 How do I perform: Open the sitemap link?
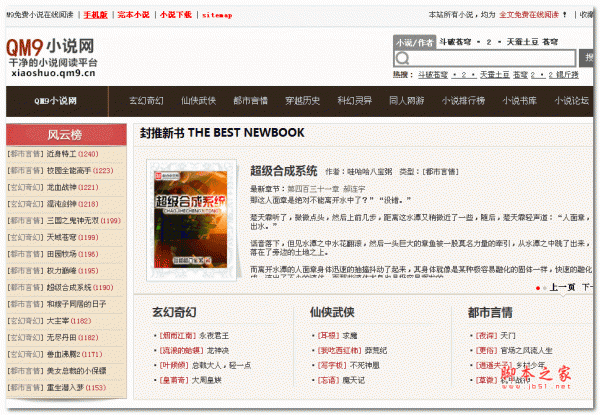click(x=217, y=15)
